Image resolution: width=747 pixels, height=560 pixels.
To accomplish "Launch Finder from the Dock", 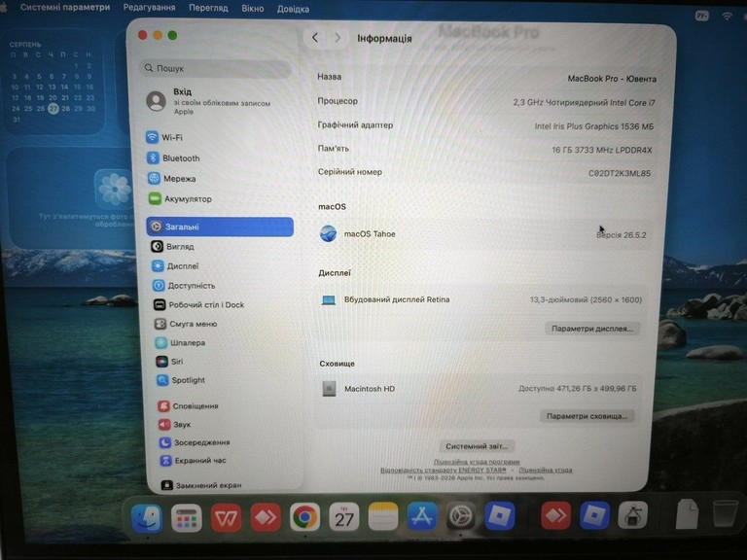I will [147, 517].
